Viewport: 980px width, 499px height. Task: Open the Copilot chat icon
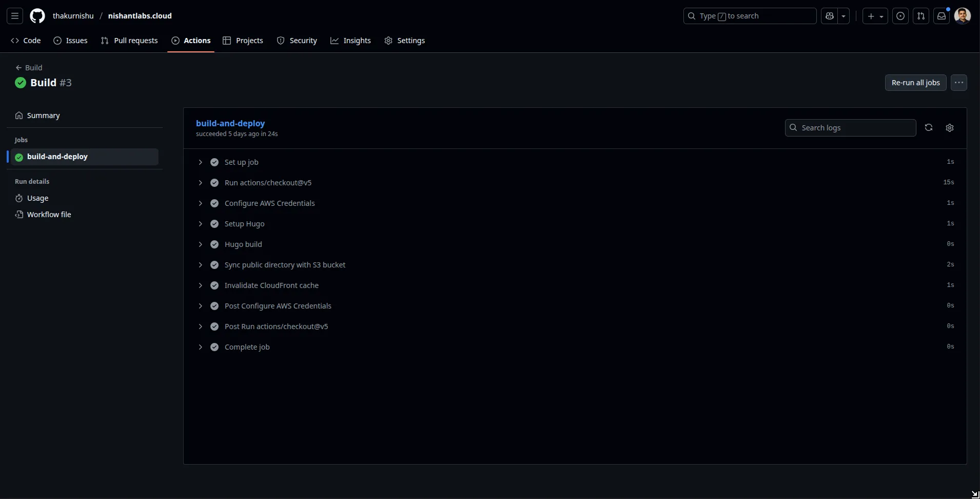coord(829,16)
